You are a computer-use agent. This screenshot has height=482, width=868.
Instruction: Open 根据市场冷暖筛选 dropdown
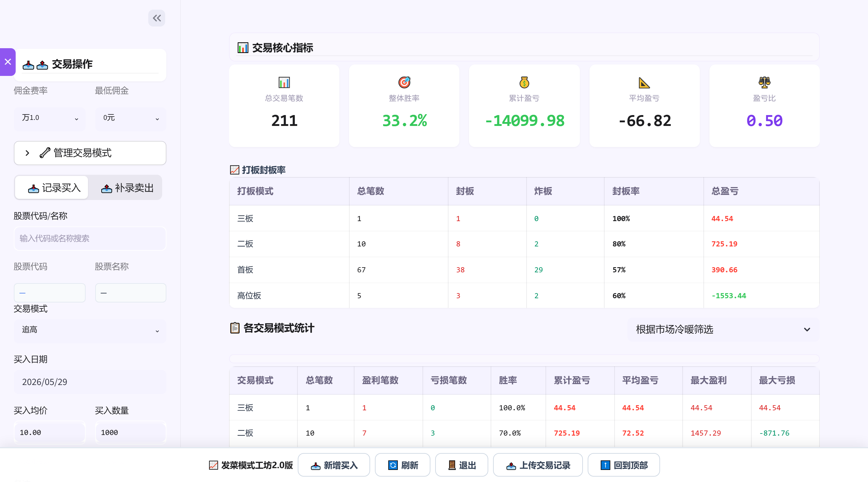(723, 330)
